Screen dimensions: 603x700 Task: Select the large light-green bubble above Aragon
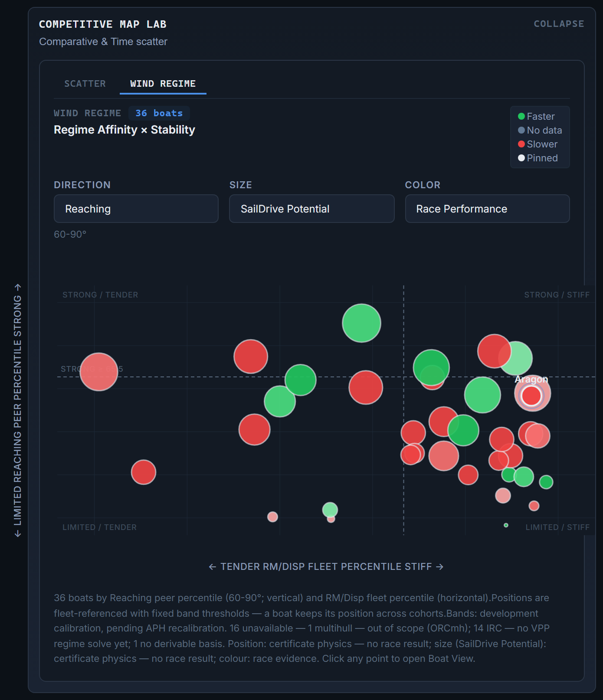pos(515,358)
